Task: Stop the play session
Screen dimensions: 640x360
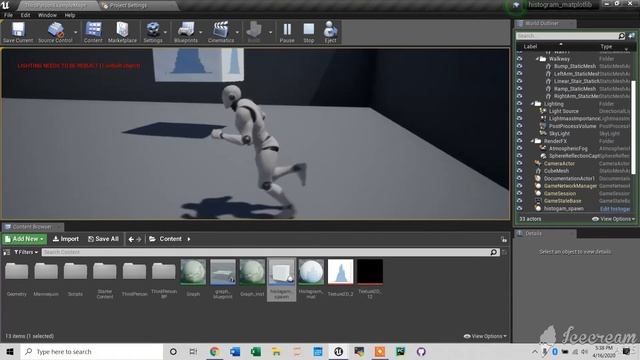Action: [x=309, y=32]
